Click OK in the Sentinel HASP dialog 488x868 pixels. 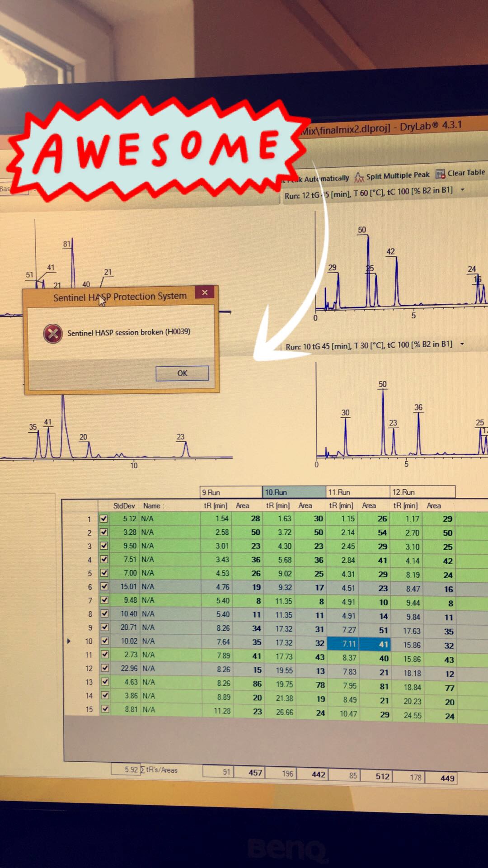182,373
